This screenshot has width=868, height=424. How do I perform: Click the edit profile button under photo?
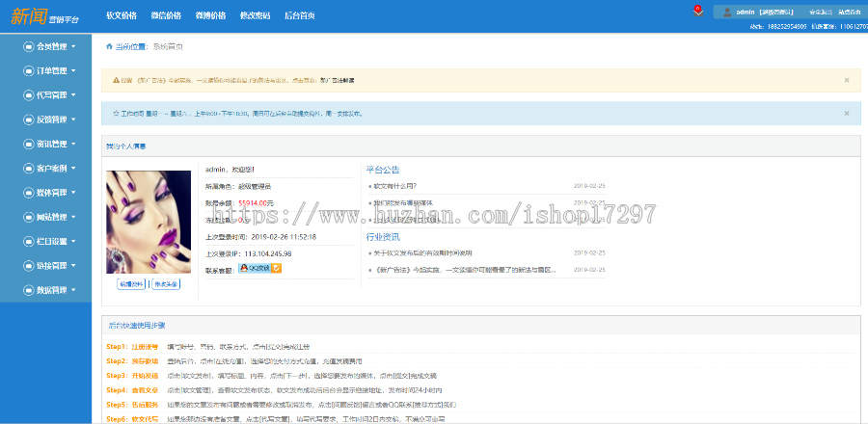point(131,284)
